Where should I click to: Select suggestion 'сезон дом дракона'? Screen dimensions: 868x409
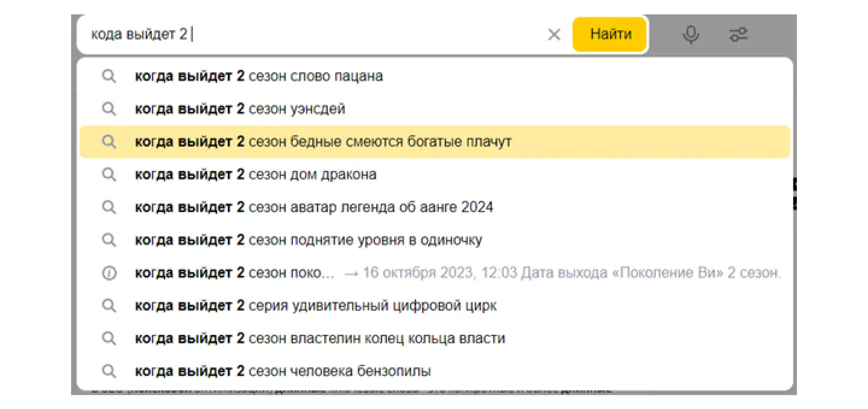pos(435,175)
